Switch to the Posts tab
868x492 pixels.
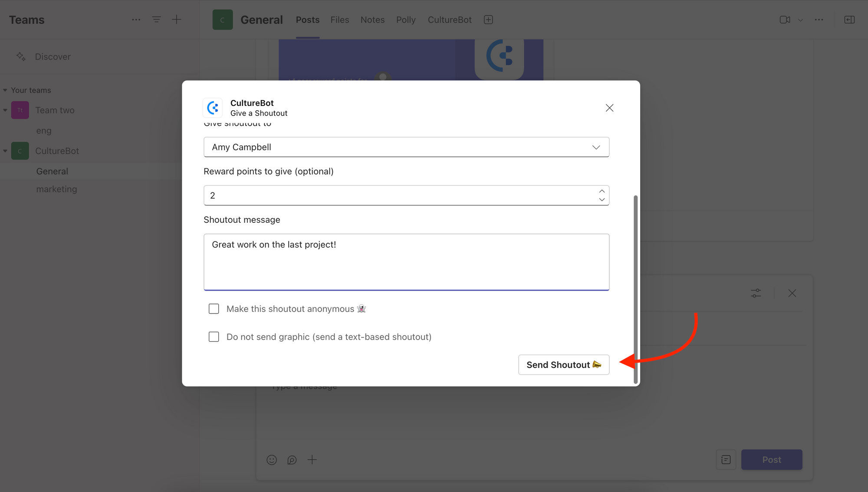(308, 20)
